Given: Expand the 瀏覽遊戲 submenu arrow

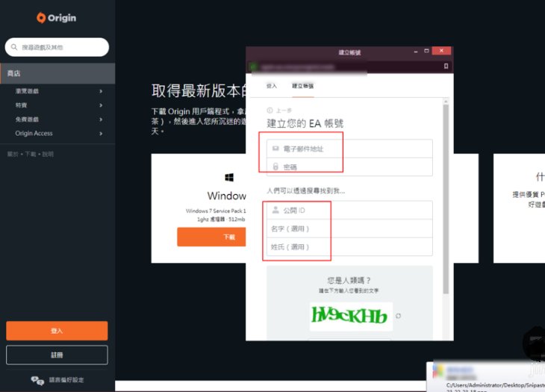Looking at the screenshot, I should point(101,91).
